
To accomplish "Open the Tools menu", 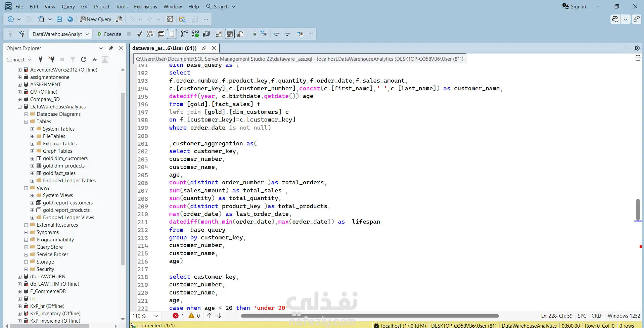I will pyautogui.click(x=122, y=6).
